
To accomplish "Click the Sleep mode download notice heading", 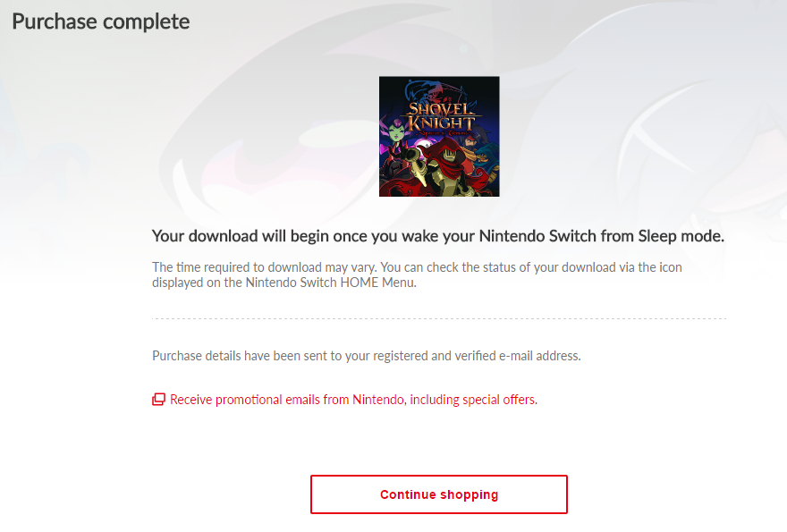I will 438,235.
